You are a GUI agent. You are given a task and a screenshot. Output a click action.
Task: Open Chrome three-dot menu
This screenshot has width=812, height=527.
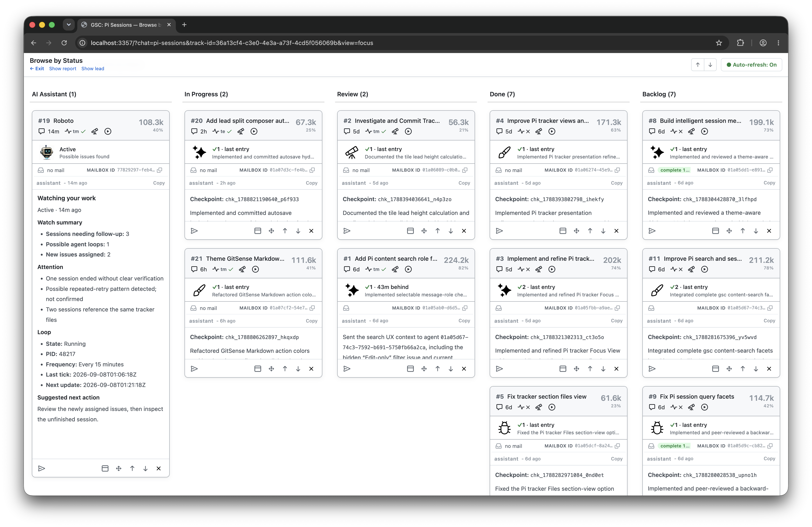(778, 43)
